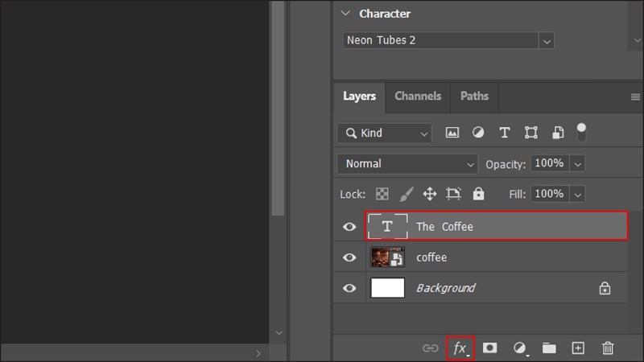
Task: Hide The Coffee text layer
Action: coord(349,227)
